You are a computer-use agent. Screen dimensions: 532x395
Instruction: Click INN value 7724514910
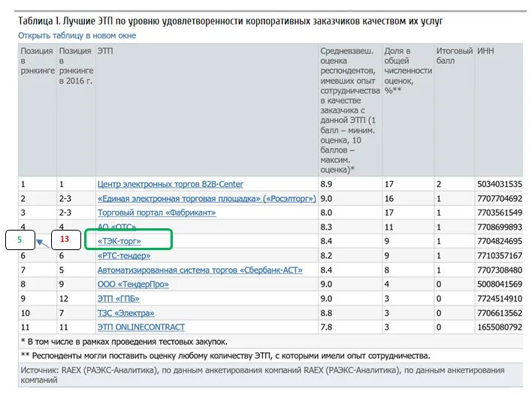[x=500, y=298]
